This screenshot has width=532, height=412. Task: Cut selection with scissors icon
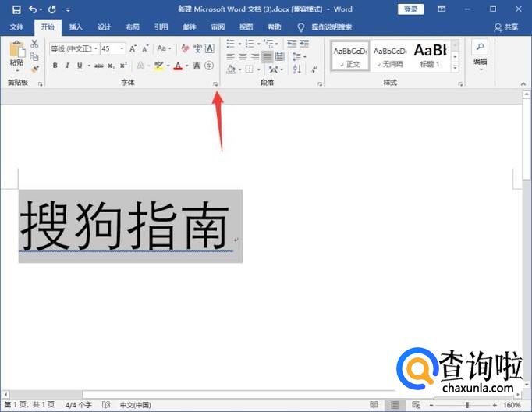click(34, 44)
